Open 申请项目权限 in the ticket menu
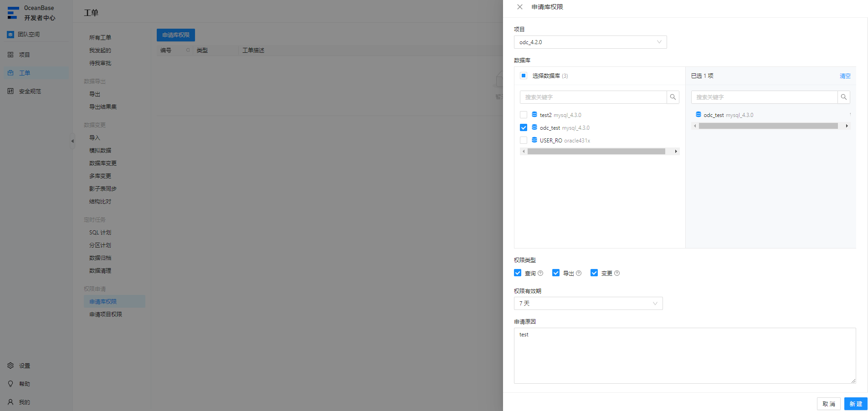 click(x=106, y=314)
